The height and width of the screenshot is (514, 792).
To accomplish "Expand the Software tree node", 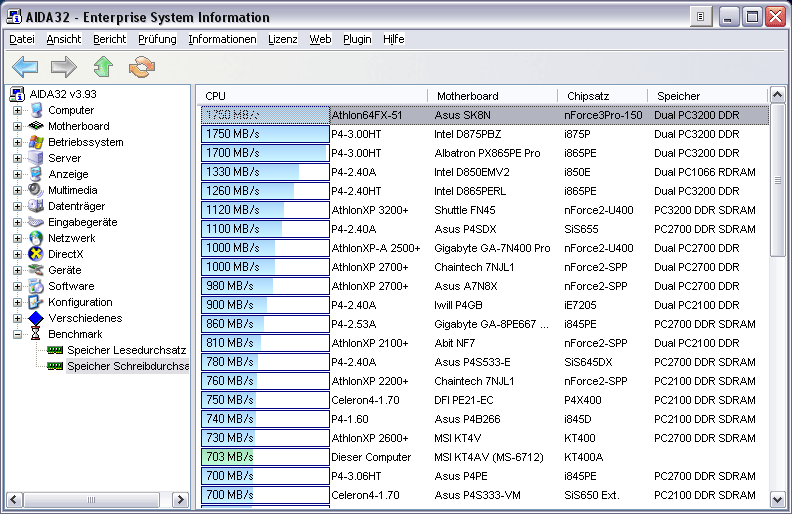I will click(17, 286).
